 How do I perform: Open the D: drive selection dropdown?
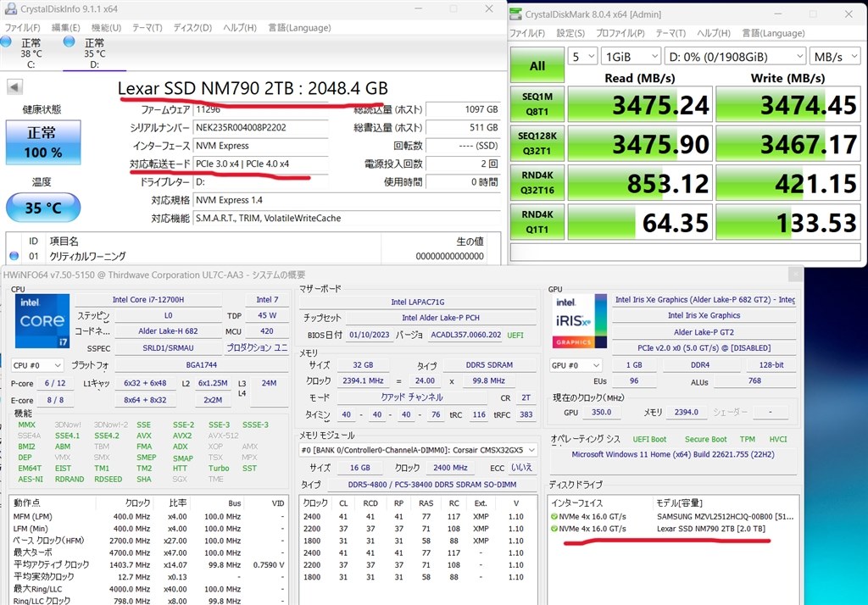tap(733, 56)
